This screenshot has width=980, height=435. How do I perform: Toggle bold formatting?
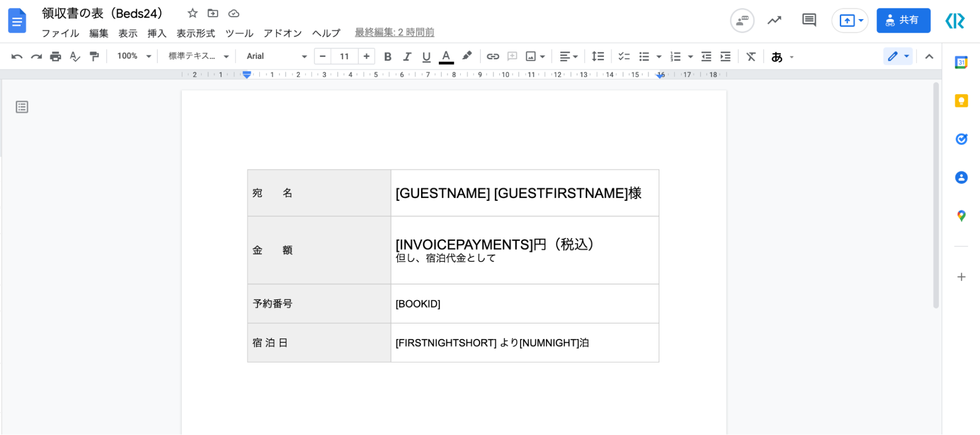tap(387, 56)
